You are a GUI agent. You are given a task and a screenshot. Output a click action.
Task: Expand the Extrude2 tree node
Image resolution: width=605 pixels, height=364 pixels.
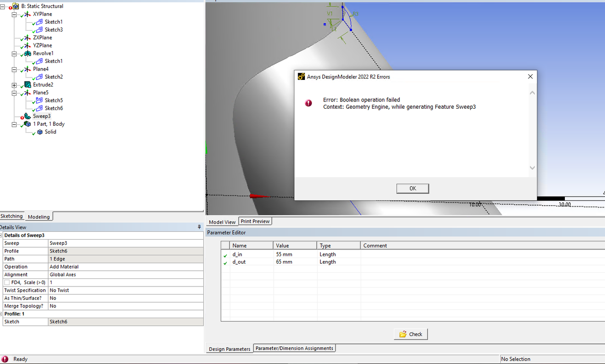pyautogui.click(x=14, y=85)
